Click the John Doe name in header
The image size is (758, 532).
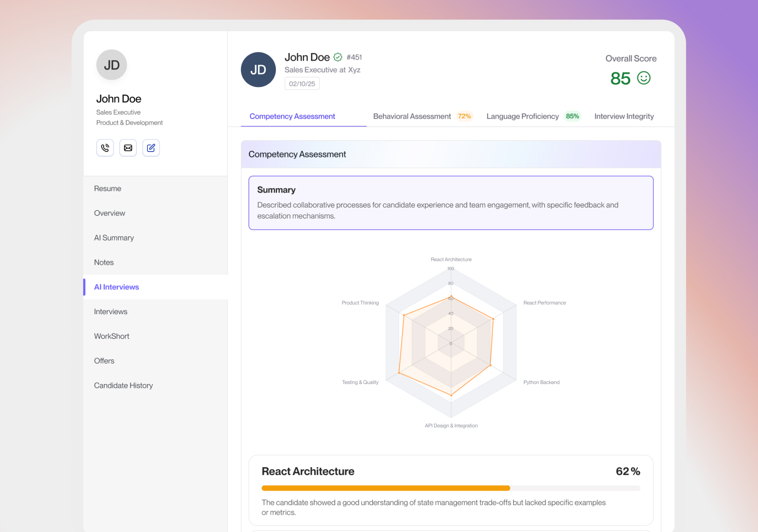pyautogui.click(x=307, y=57)
